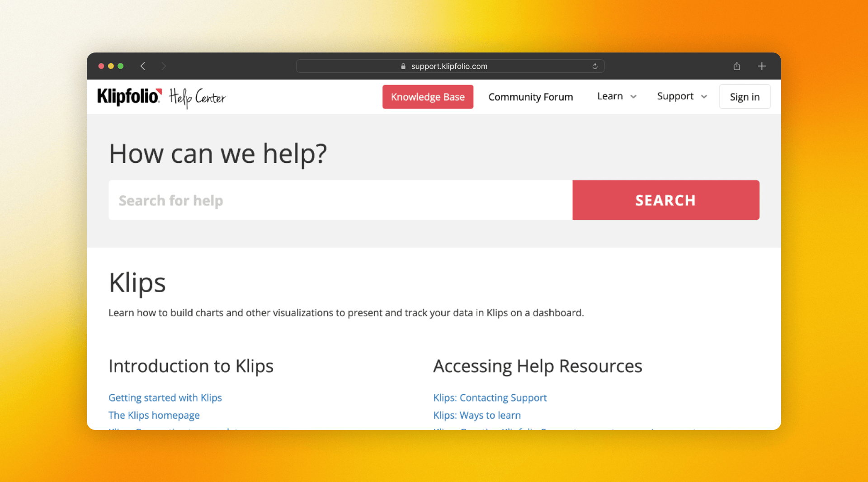Click the browser forward arrow
This screenshot has height=482, width=868.
[164, 66]
